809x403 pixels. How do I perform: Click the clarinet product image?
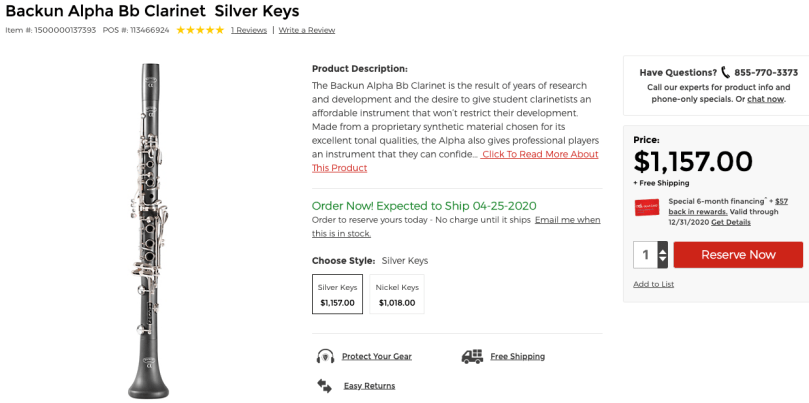151,230
